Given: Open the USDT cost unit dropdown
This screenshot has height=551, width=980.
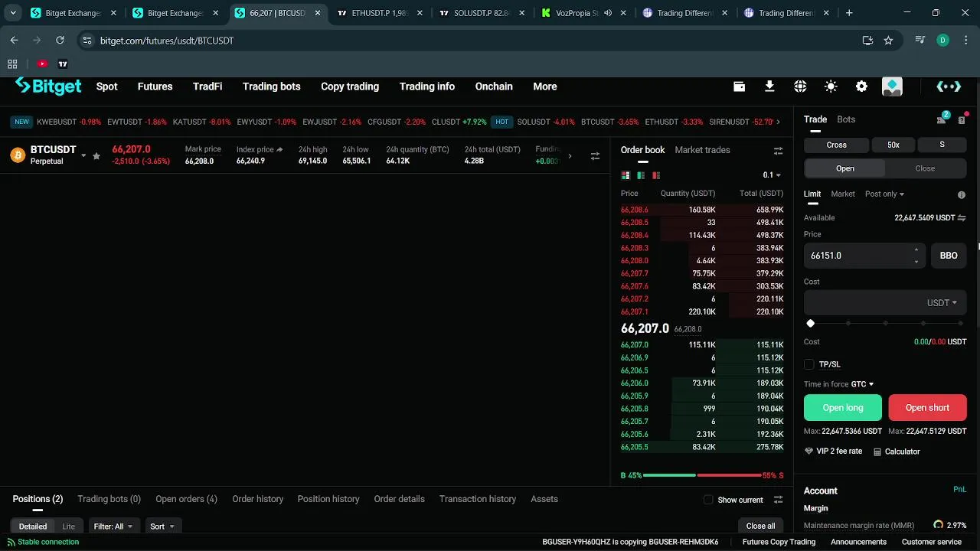Looking at the screenshot, I should pos(942,303).
